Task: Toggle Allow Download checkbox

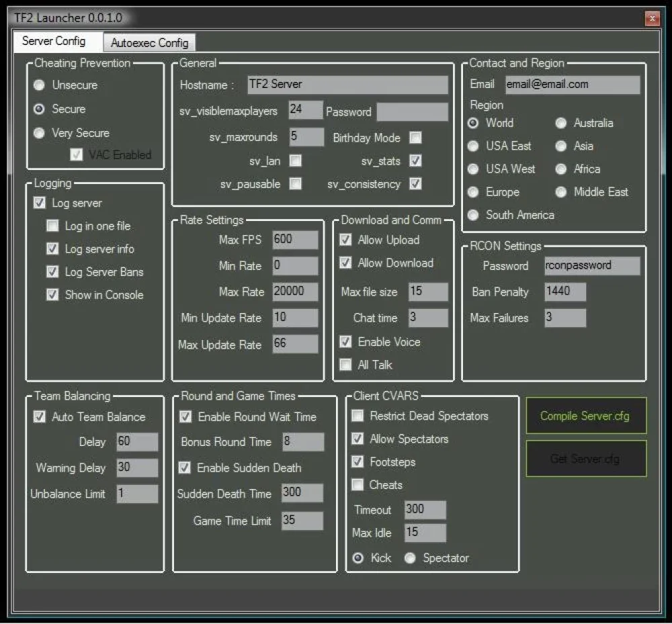Action: tap(345, 263)
